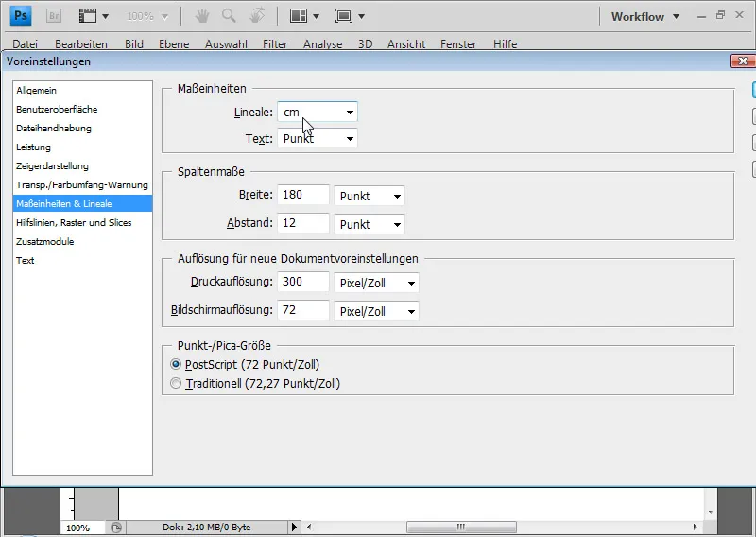The width and height of the screenshot is (756, 537).
Task: Open the Text units dropdown
Action: [x=318, y=138]
